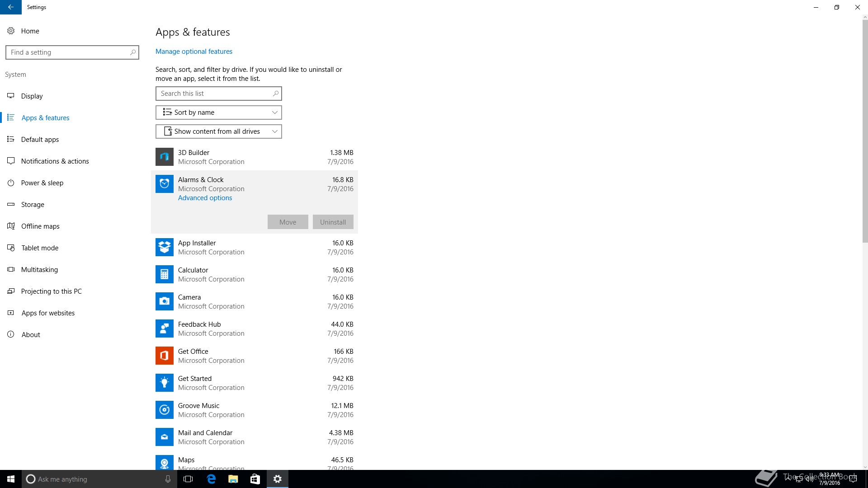
Task: Open the Show content from all drives dropdown
Action: pyautogui.click(x=219, y=131)
